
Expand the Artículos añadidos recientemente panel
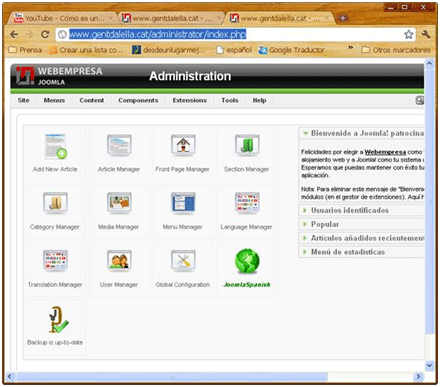pos(361,238)
